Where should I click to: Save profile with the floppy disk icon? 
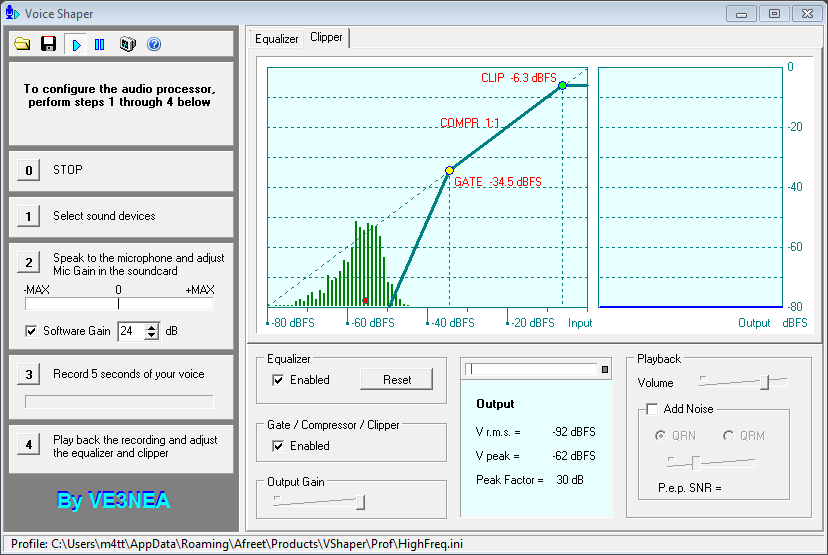(x=48, y=44)
